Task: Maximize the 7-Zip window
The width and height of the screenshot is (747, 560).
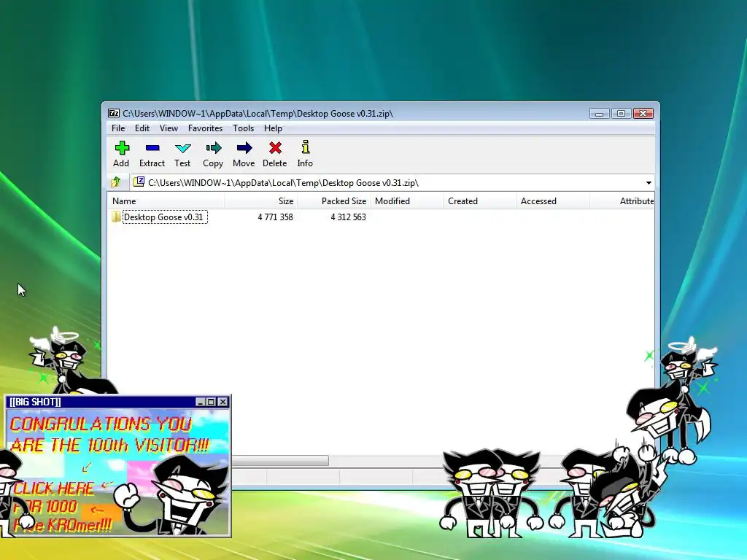Action: [x=621, y=113]
